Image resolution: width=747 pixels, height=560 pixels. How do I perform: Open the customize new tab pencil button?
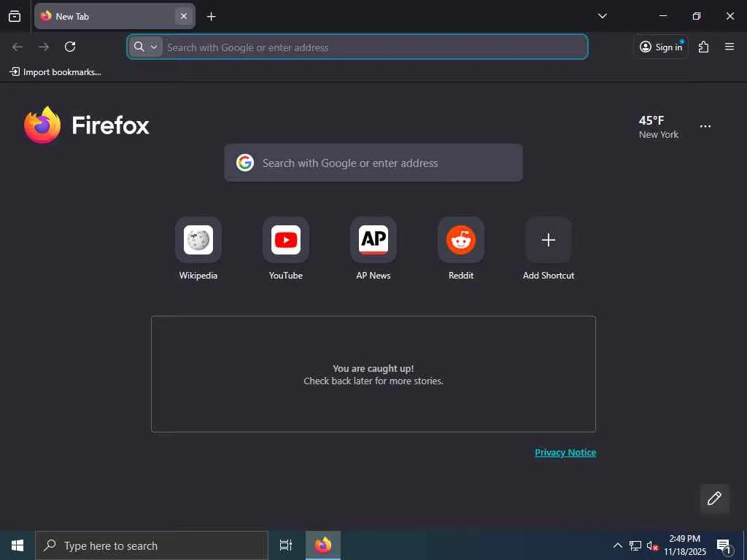pos(714,498)
